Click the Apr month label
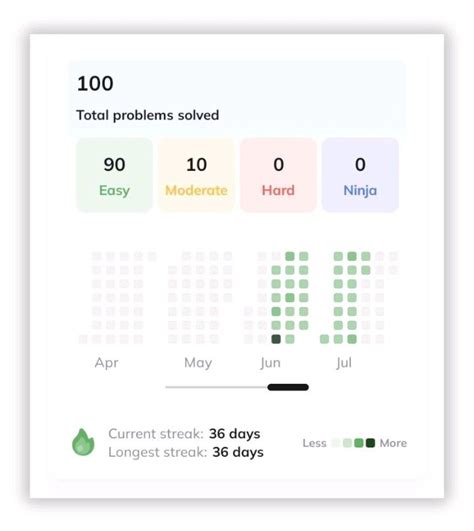The height and width of the screenshot is (531, 474). (107, 363)
